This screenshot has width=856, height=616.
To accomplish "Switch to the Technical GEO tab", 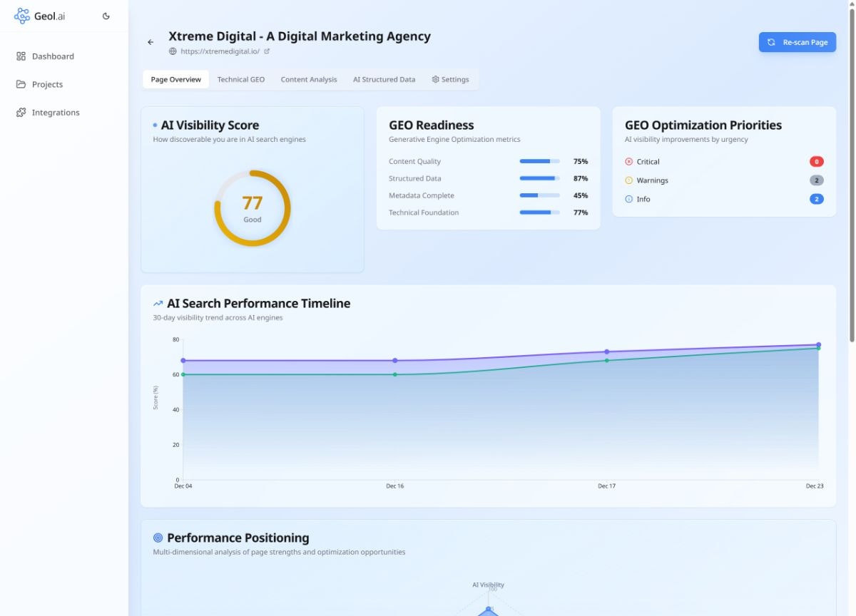I will pos(241,79).
